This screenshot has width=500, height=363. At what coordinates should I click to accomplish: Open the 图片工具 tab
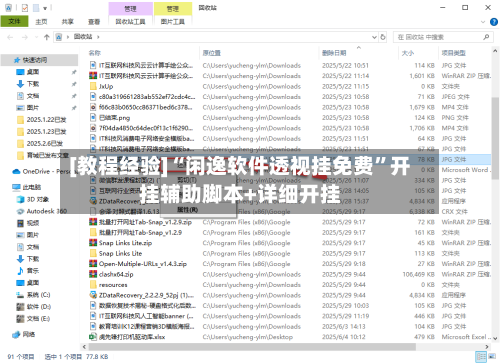[173, 22]
